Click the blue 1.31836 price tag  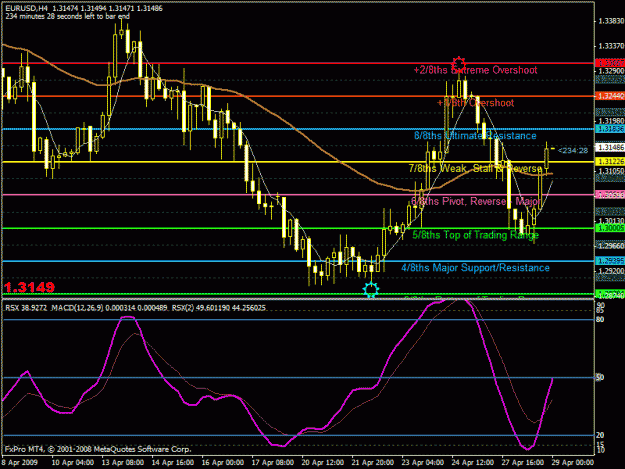[x=609, y=129]
